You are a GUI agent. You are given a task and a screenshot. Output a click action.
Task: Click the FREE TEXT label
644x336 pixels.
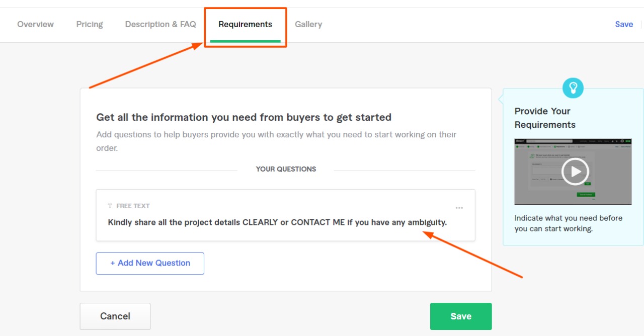[133, 206]
